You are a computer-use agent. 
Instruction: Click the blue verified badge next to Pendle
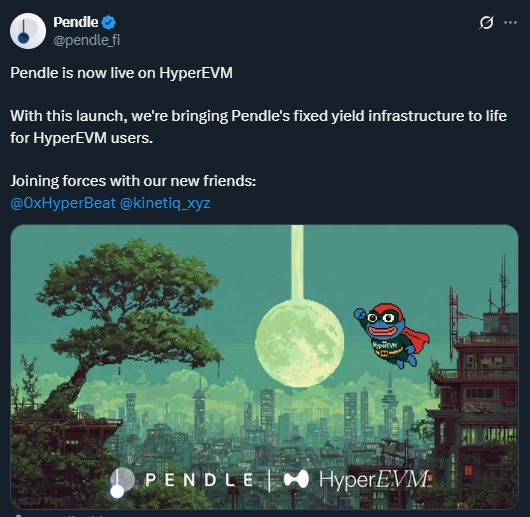109,22
